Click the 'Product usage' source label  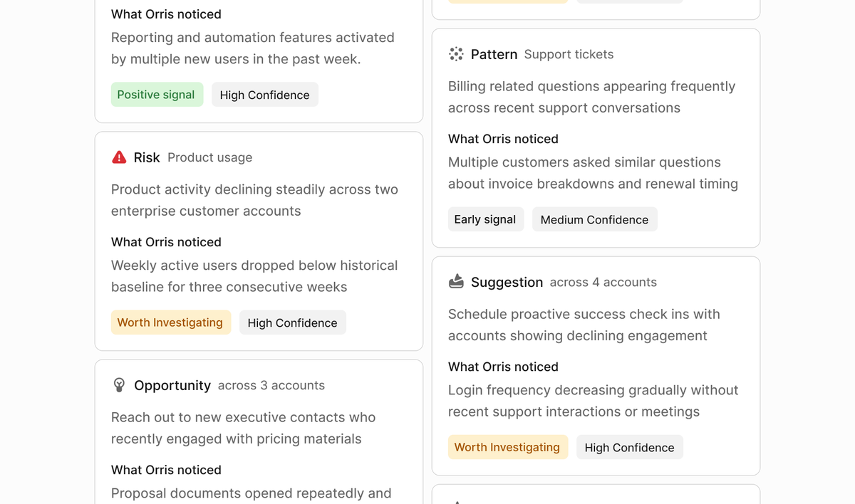click(x=209, y=157)
